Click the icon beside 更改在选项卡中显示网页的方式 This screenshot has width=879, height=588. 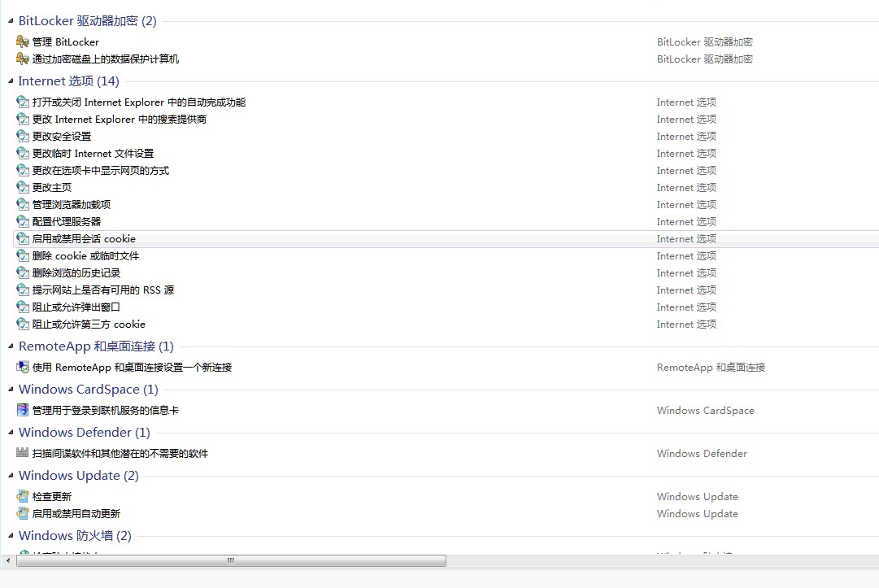(23, 171)
